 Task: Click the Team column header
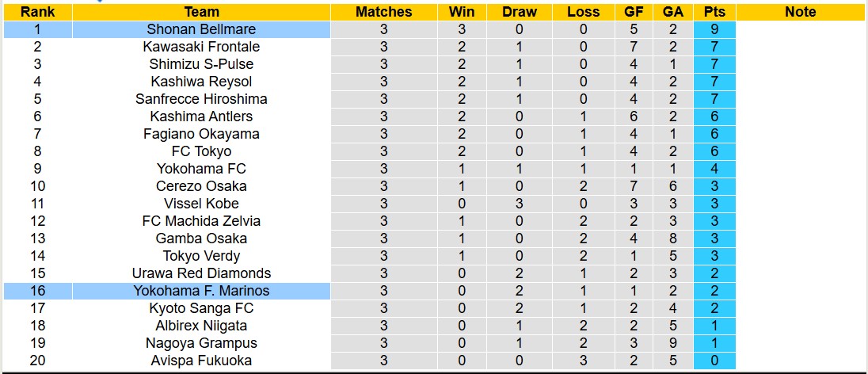[x=201, y=12]
